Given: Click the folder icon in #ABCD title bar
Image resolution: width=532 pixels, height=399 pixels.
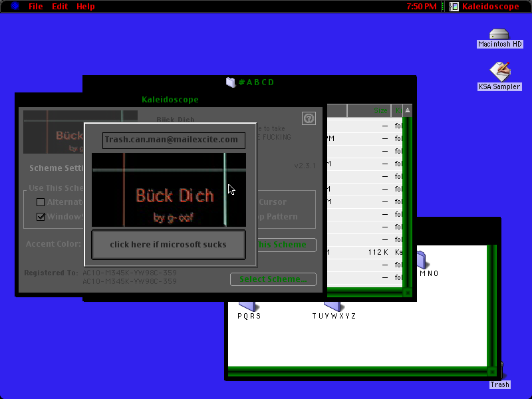Looking at the screenshot, I should (x=231, y=82).
